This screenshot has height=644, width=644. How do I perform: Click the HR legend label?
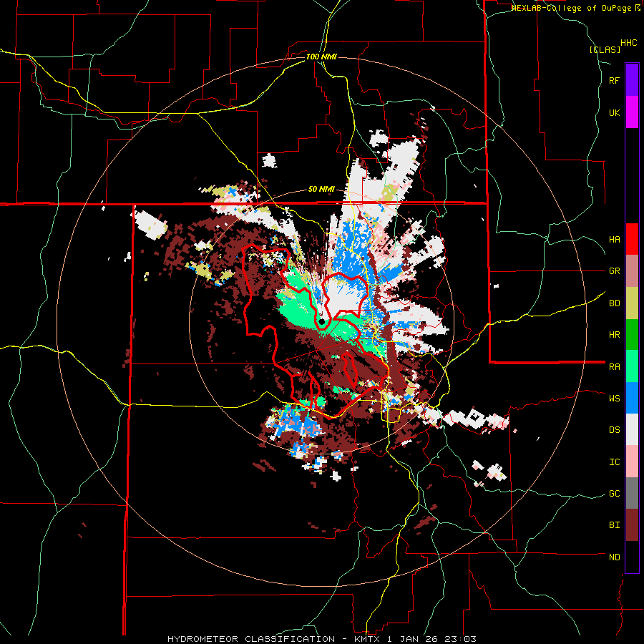point(614,335)
